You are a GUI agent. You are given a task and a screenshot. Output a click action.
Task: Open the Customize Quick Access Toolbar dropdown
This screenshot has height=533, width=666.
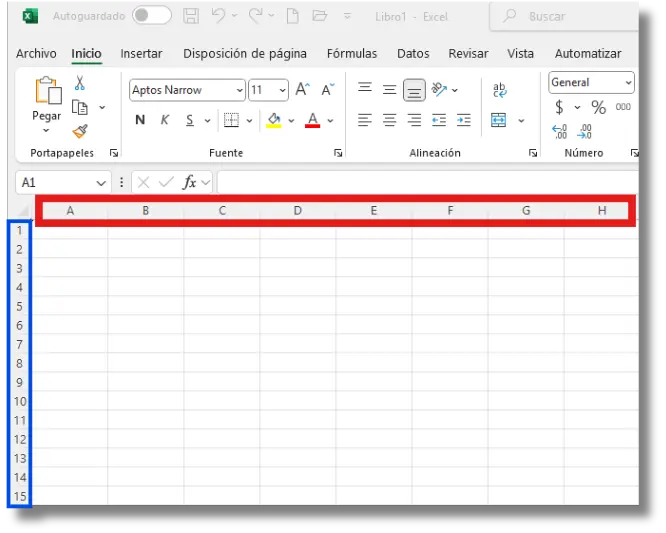pos(347,16)
